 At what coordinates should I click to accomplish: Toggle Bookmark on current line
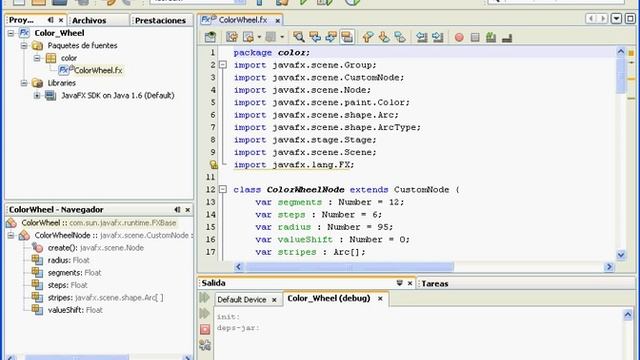[400, 37]
